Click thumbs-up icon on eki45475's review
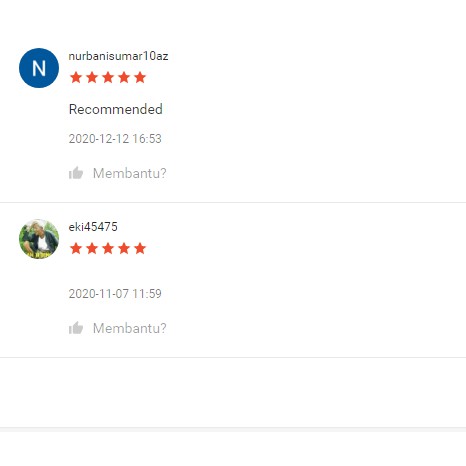Viewport: 466px width, 466px height. click(x=76, y=328)
